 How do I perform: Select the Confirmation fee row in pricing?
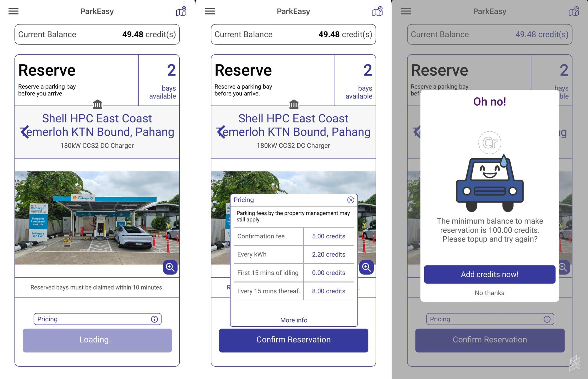click(x=294, y=236)
